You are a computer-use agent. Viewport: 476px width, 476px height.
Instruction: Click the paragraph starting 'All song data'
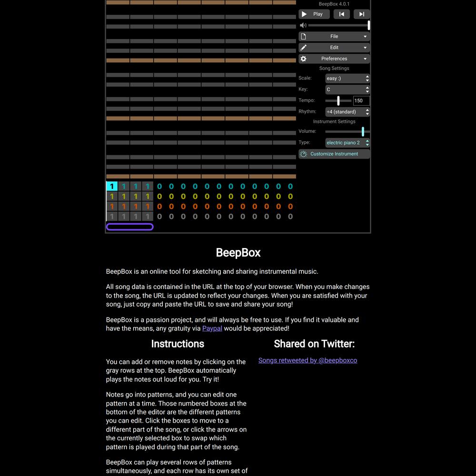[238, 296]
